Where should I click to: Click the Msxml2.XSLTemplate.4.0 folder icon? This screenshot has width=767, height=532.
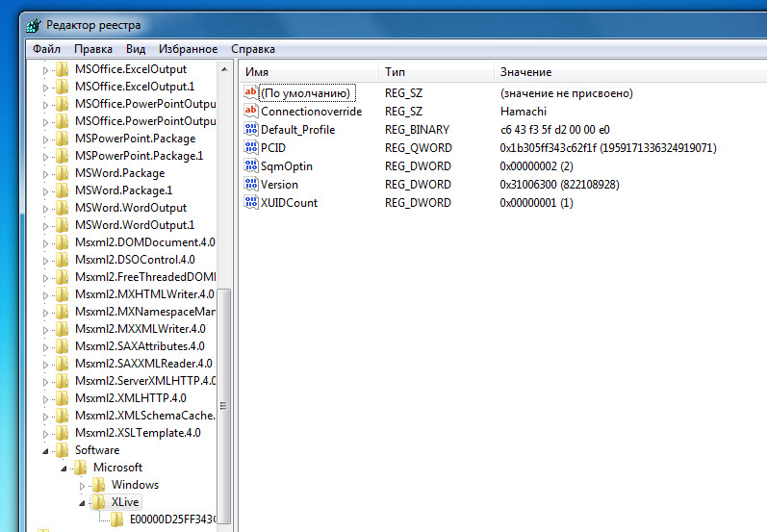[63, 433]
